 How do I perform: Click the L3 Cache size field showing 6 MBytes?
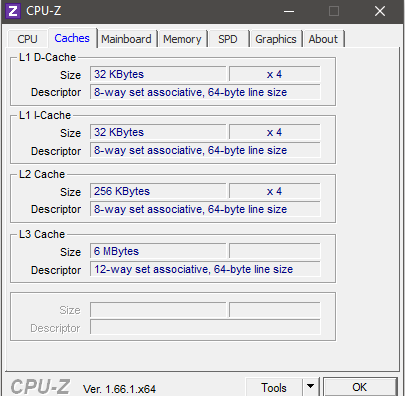[158, 251]
